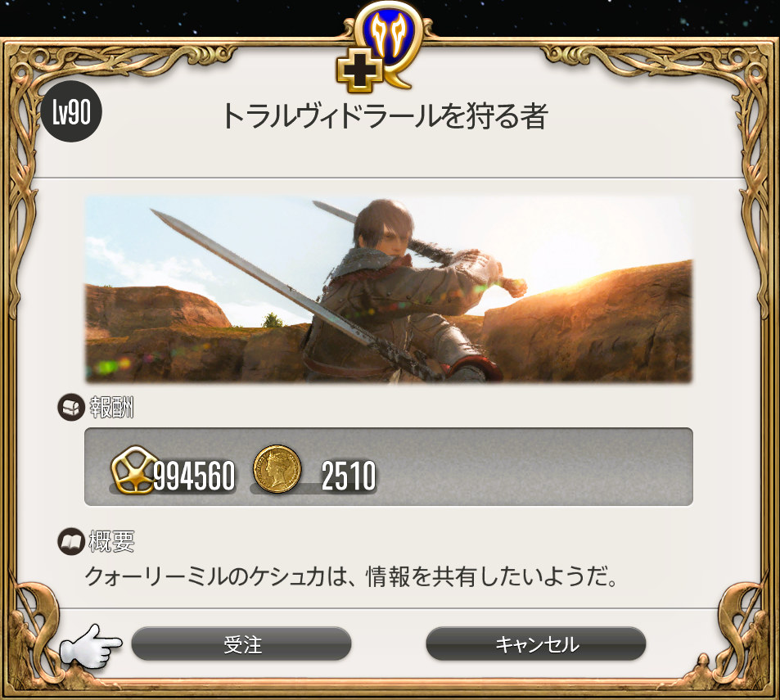
Task: Accept the quest with 受注 button
Action: 241,644
